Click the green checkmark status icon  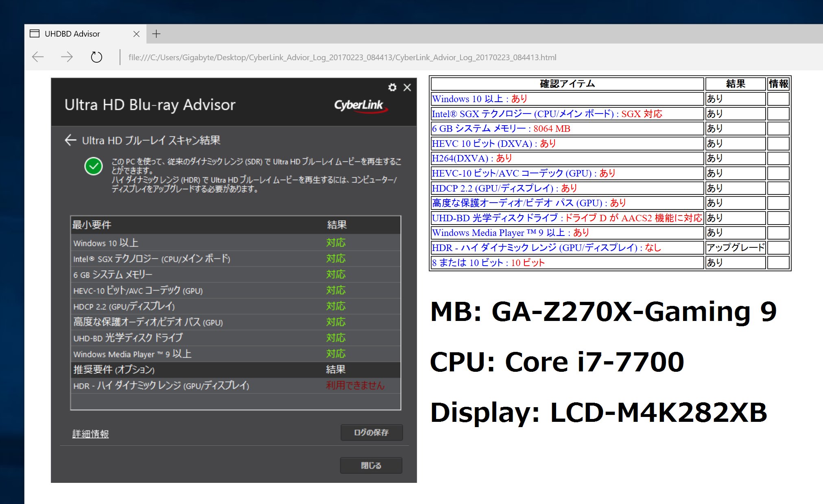pyautogui.click(x=94, y=166)
